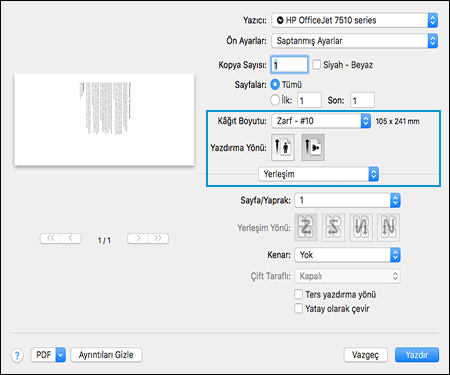Click the PDF button
The image size is (450, 375).
[44, 355]
